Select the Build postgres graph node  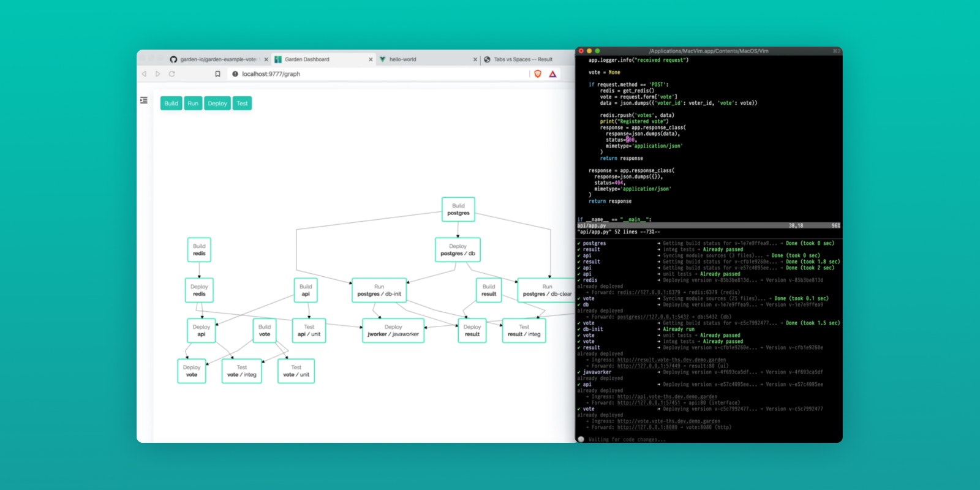tap(459, 209)
